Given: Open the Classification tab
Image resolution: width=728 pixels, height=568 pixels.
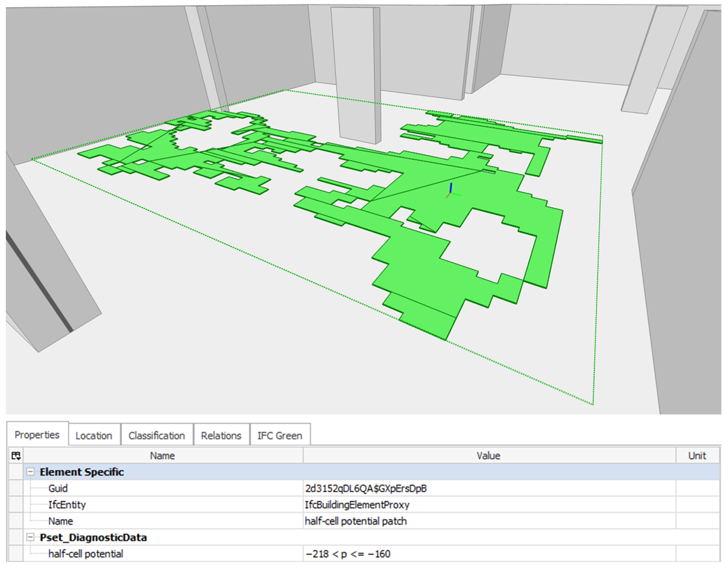Looking at the screenshot, I should [x=157, y=435].
